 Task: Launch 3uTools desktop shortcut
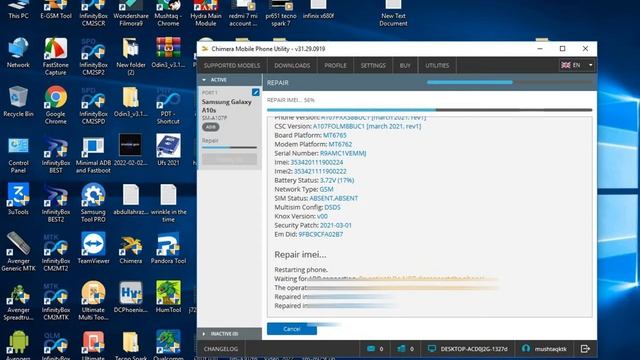click(18, 199)
